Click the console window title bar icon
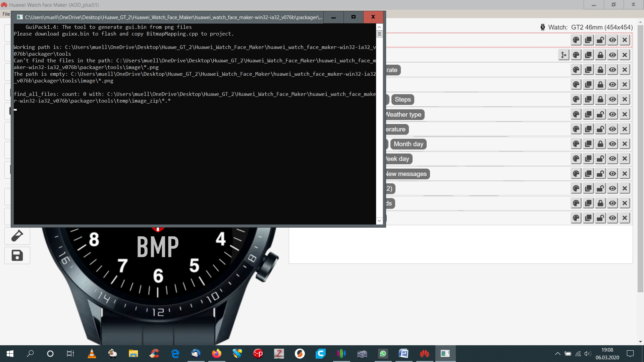The height and width of the screenshot is (362, 644). pos(20,17)
